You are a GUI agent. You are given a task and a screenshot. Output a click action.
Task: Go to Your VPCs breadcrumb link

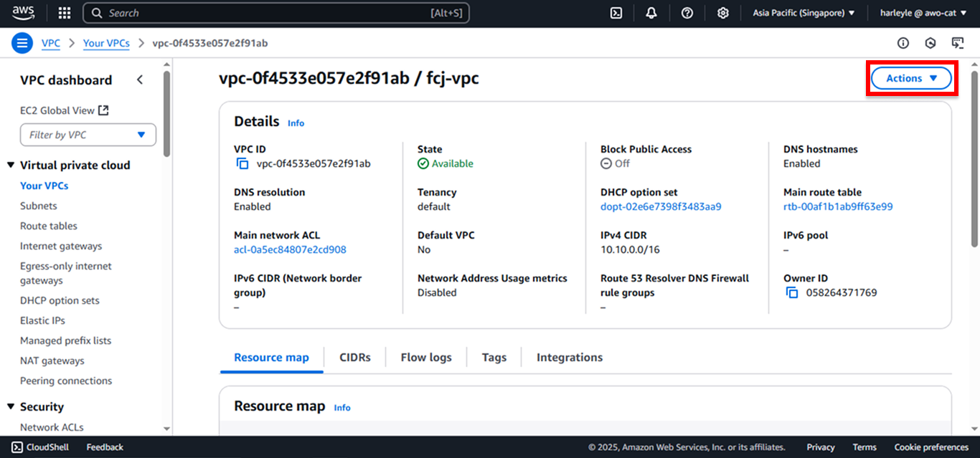tap(106, 43)
